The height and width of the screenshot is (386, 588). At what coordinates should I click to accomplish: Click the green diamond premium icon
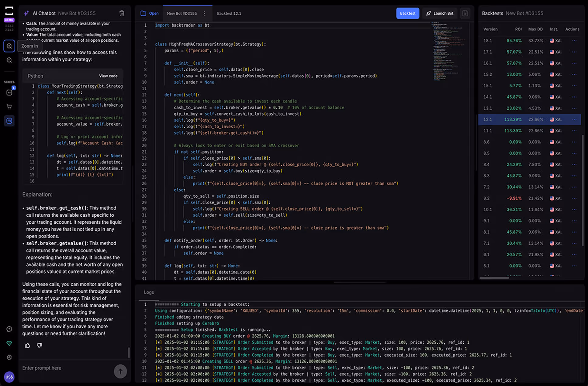coord(9,343)
